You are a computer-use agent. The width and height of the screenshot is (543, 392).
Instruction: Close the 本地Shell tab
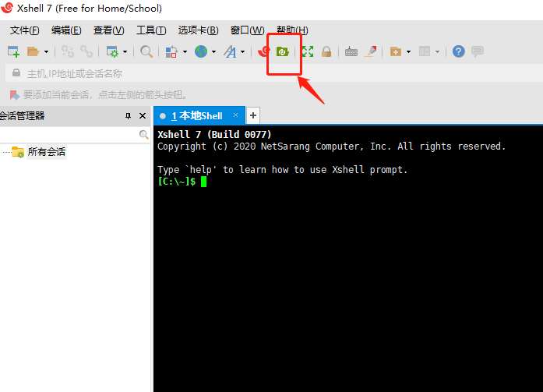235,115
